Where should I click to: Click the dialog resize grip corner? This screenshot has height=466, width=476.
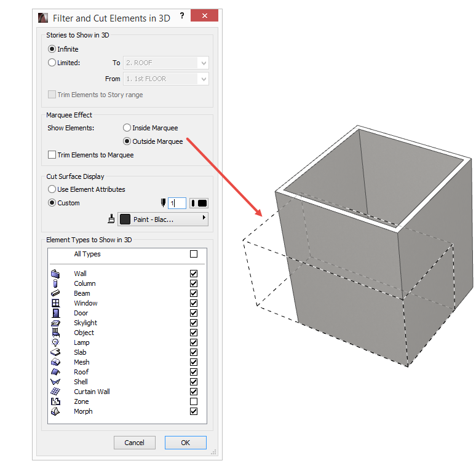tap(214, 452)
